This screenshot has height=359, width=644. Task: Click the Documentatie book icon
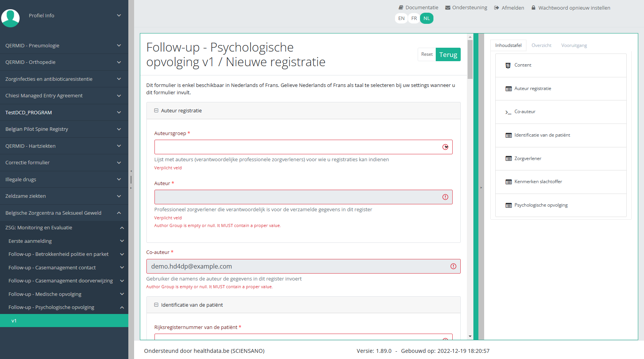pos(401,8)
